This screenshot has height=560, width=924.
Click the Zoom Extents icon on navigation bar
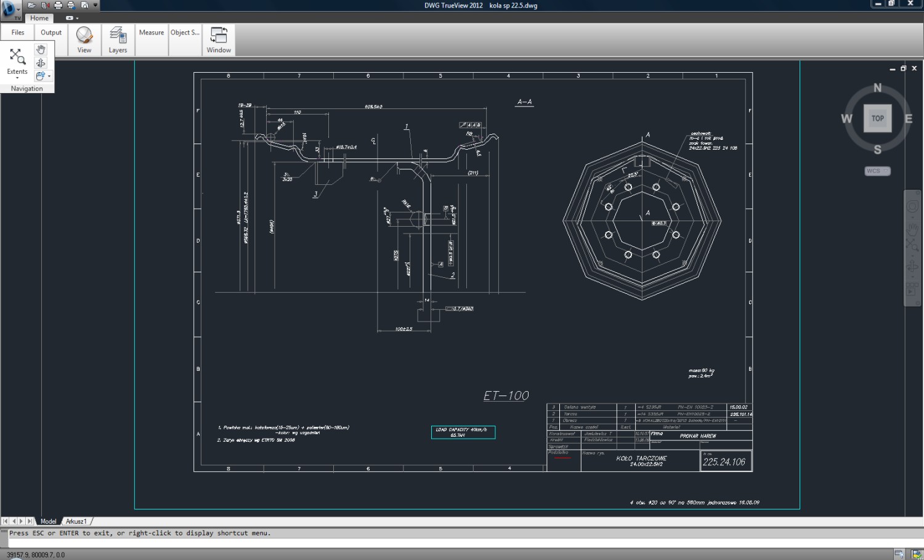point(912,245)
